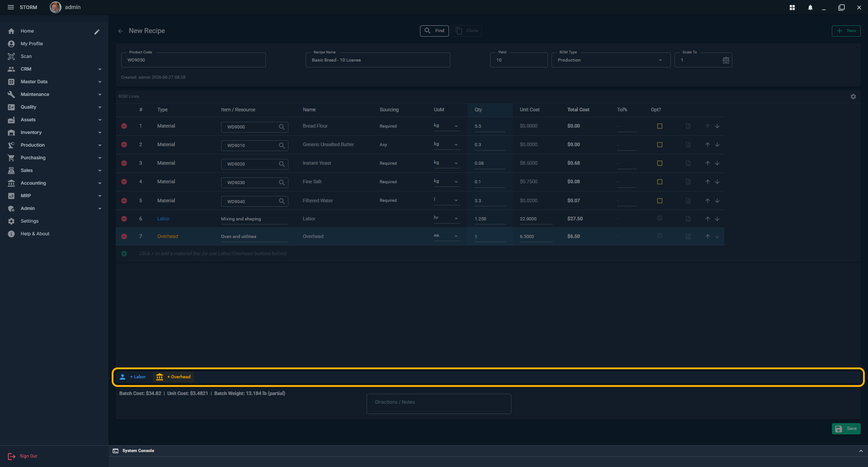The image size is (868, 467).
Task: Sign Out of the application
Action: [23, 456]
